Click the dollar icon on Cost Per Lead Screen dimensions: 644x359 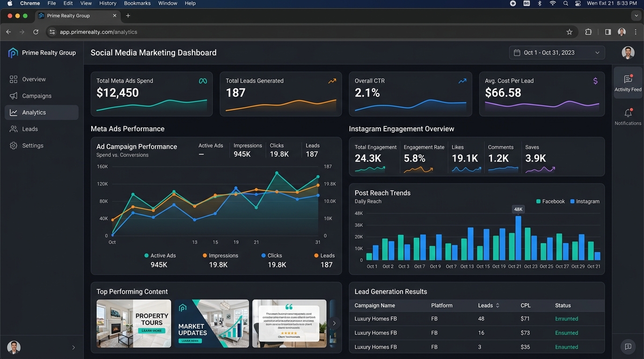point(595,81)
